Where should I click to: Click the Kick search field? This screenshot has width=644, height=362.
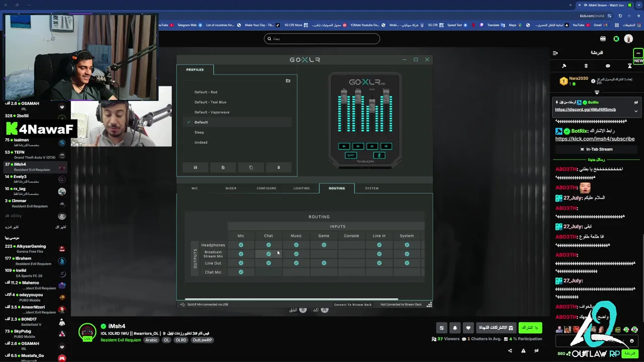322,39
